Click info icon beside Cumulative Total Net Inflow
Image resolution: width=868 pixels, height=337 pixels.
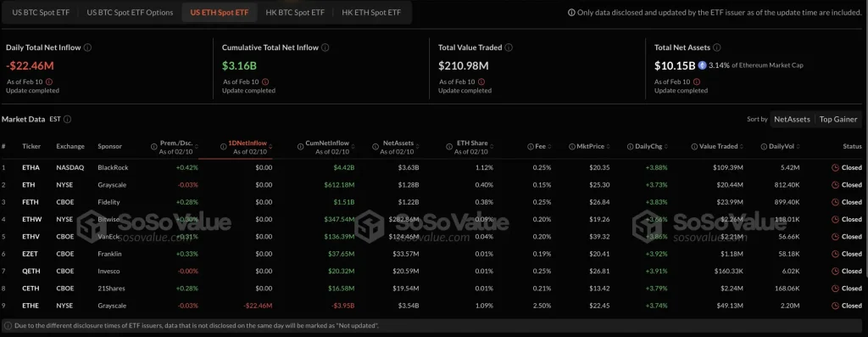[x=325, y=48]
